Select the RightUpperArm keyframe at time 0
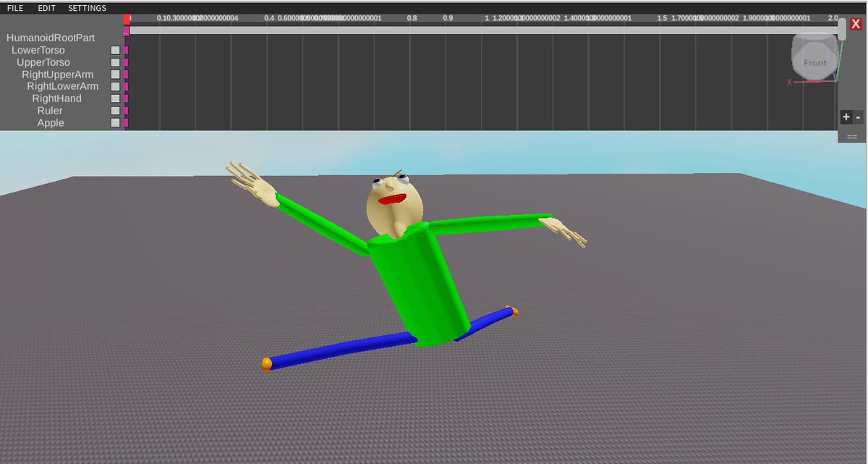 coord(125,75)
